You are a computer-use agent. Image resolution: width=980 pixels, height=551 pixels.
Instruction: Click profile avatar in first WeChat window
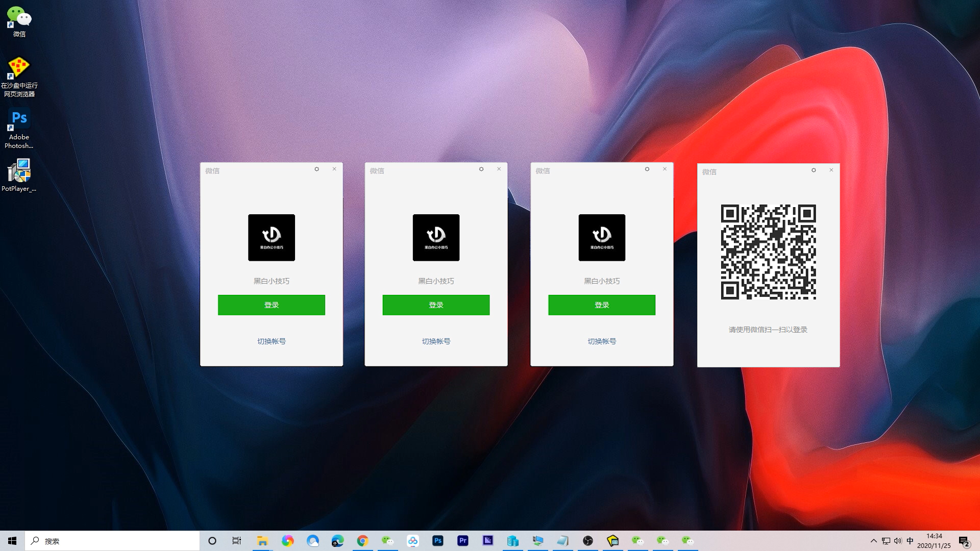point(272,238)
